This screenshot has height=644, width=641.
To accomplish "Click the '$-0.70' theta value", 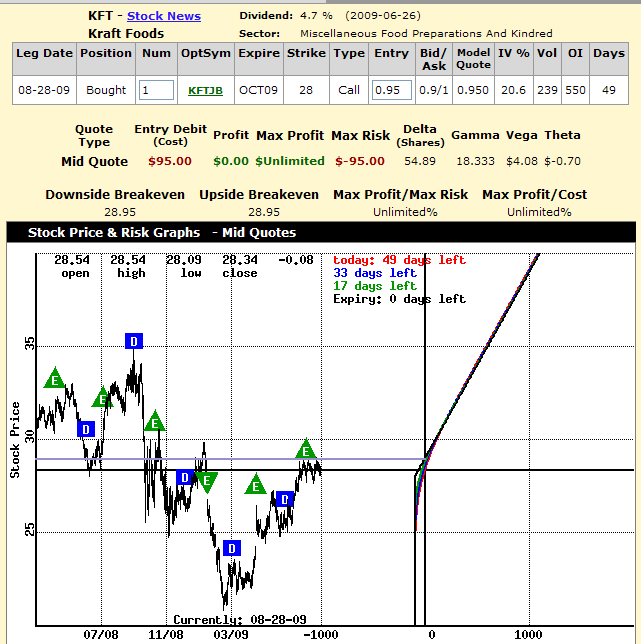I will coord(563,161).
